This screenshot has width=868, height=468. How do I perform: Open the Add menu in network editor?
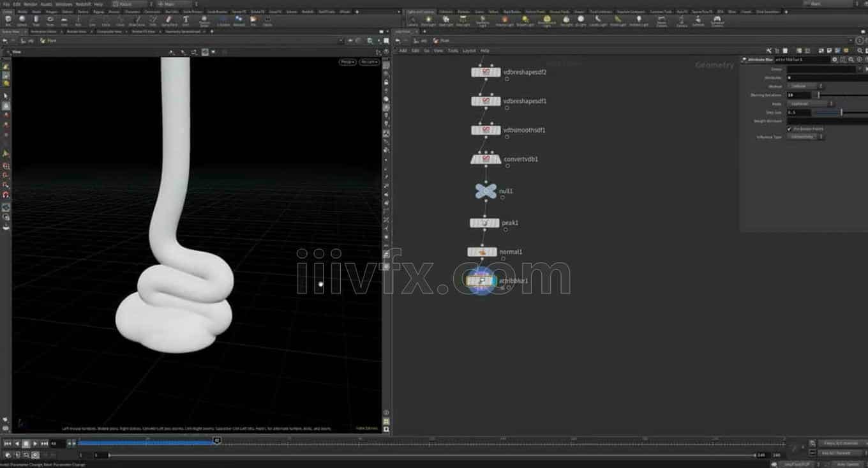point(403,50)
